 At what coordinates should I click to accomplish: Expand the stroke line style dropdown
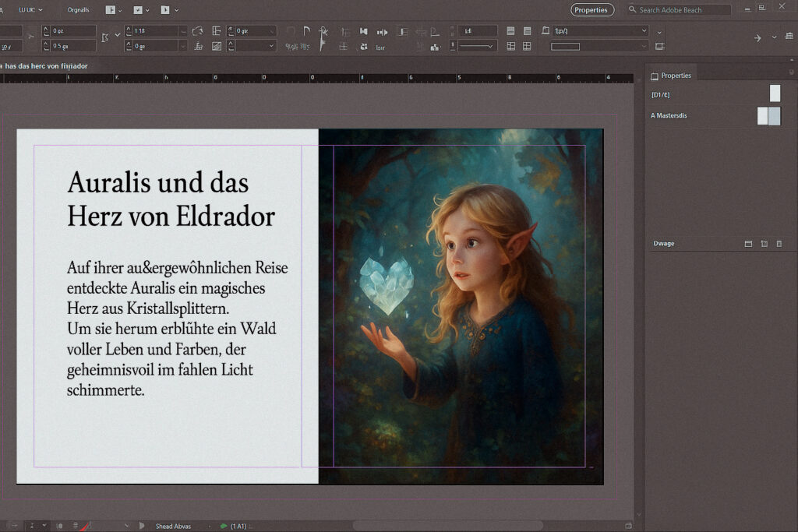pyautogui.click(x=477, y=47)
